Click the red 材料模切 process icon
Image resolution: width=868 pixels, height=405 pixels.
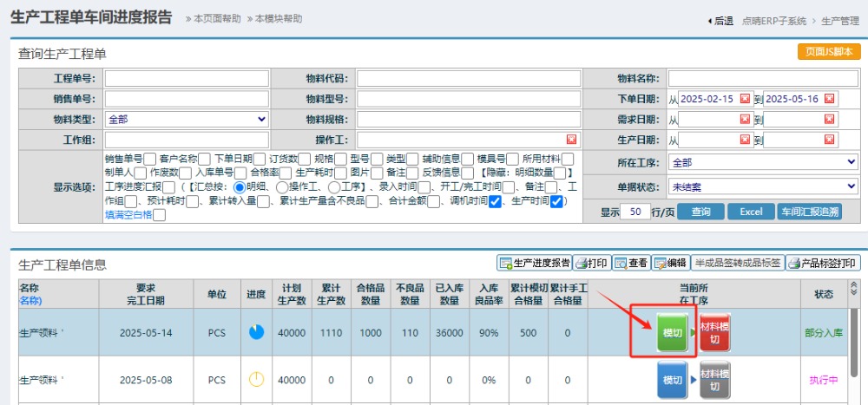(714, 332)
